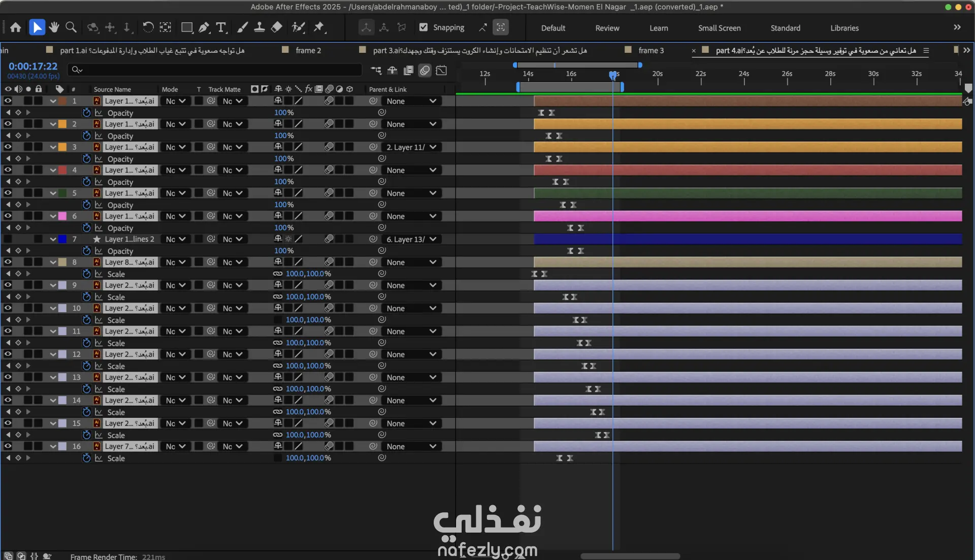Toggle the Snapping checkbox

(x=424, y=27)
